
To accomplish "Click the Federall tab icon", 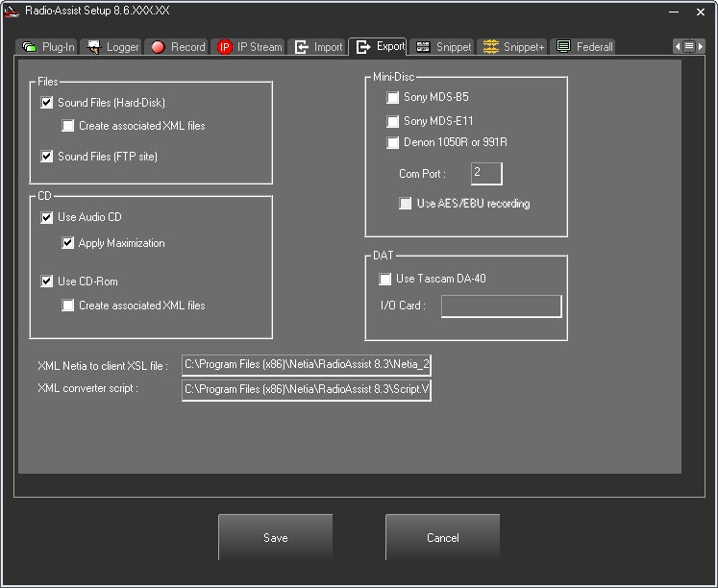I will (x=564, y=47).
